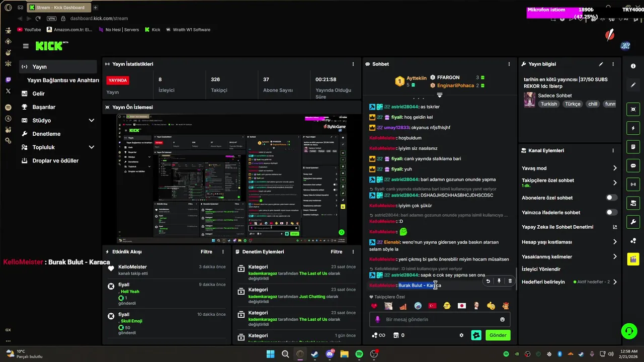
Task: Open Windows Start menu on taskbar
Action: pyautogui.click(x=270, y=354)
